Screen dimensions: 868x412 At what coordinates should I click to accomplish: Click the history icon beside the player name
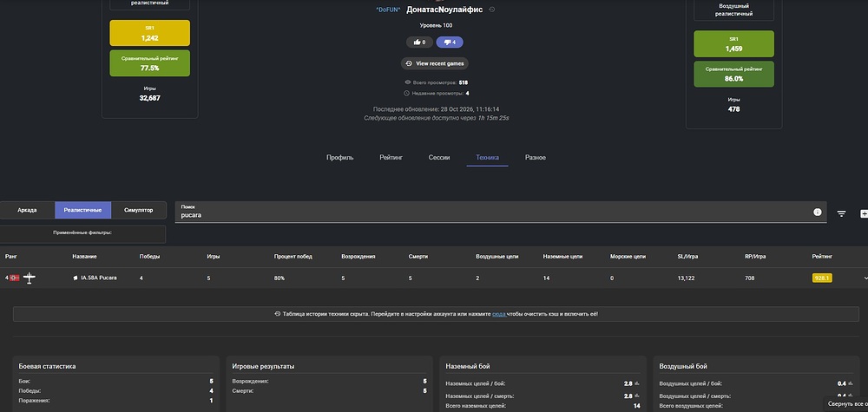click(492, 10)
